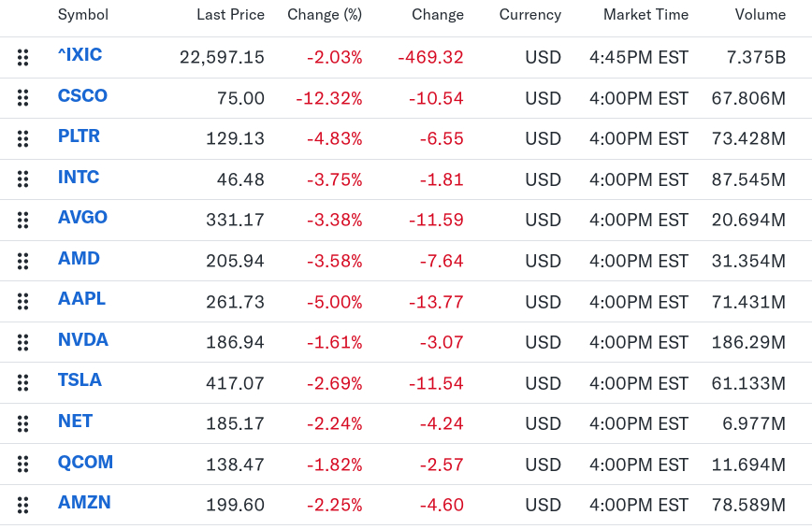Click the drag handle icon beside AVGO

click(23, 221)
